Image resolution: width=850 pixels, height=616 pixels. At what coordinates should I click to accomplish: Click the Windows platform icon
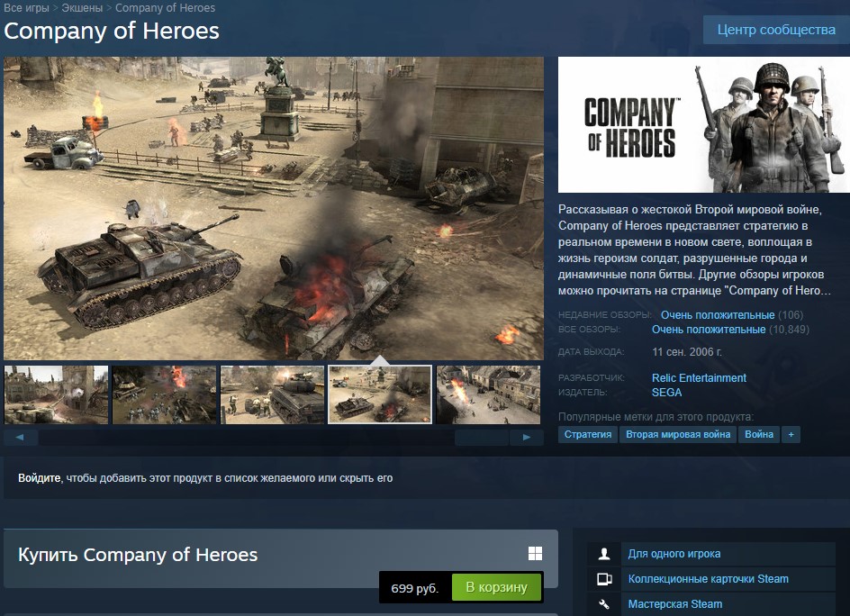point(535,553)
